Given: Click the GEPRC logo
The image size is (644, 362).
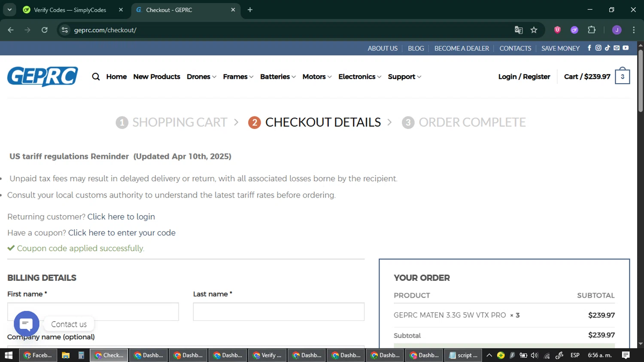Looking at the screenshot, I should click(43, 76).
